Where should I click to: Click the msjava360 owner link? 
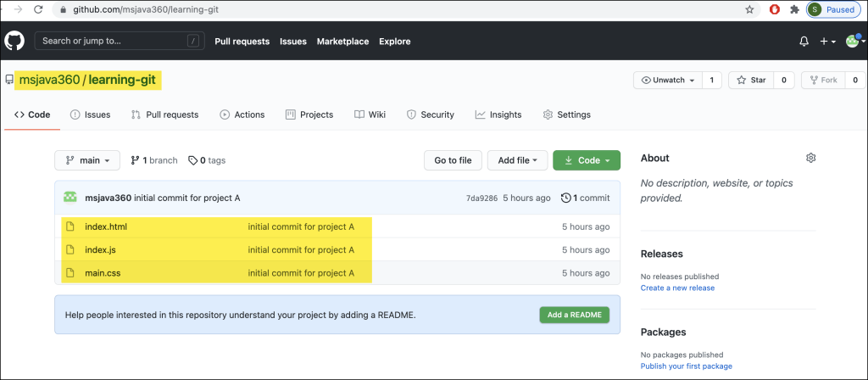pos(49,81)
